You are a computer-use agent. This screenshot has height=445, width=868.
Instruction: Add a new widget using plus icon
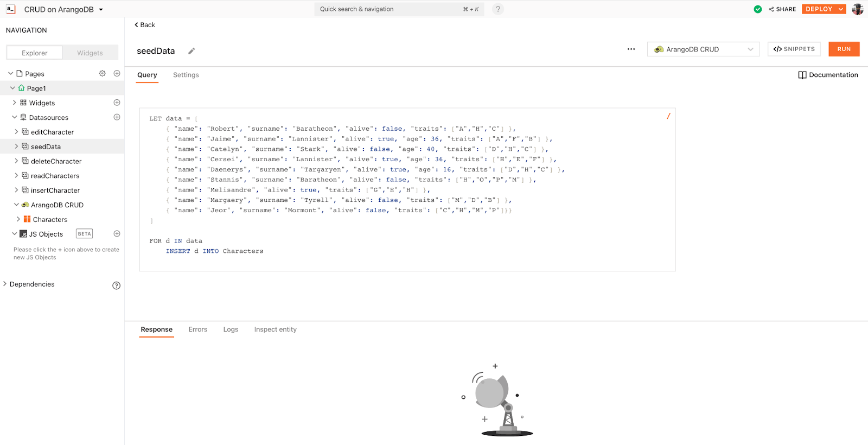(117, 103)
